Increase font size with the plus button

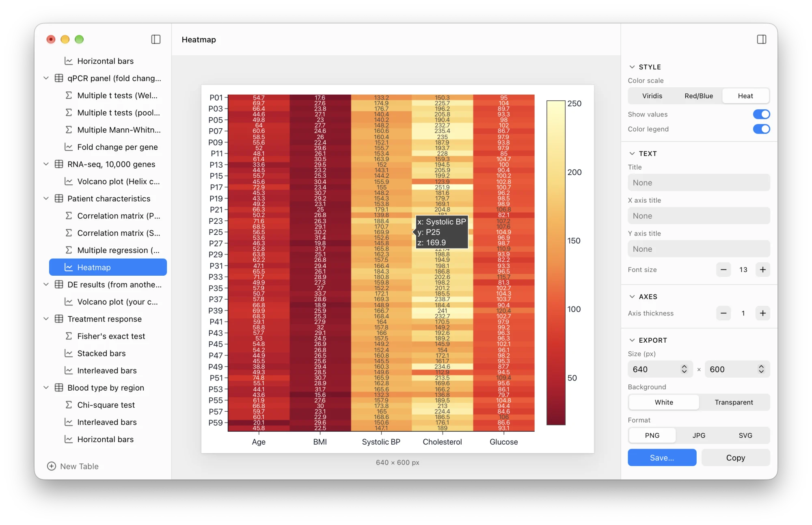pyautogui.click(x=762, y=270)
